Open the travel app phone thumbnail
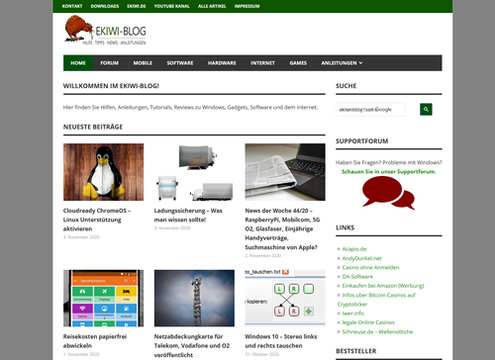The height and width of the screenshot is (360, 495). [x=103, y=298]
